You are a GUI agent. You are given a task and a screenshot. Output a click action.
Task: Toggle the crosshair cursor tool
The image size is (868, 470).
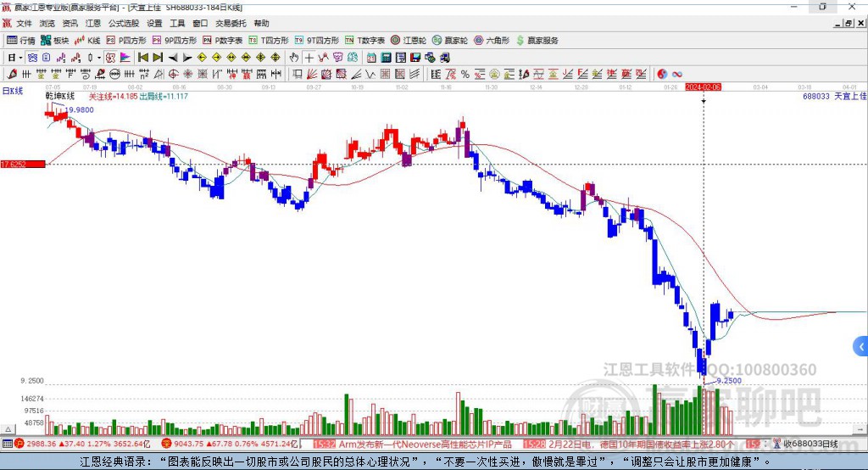309,57
